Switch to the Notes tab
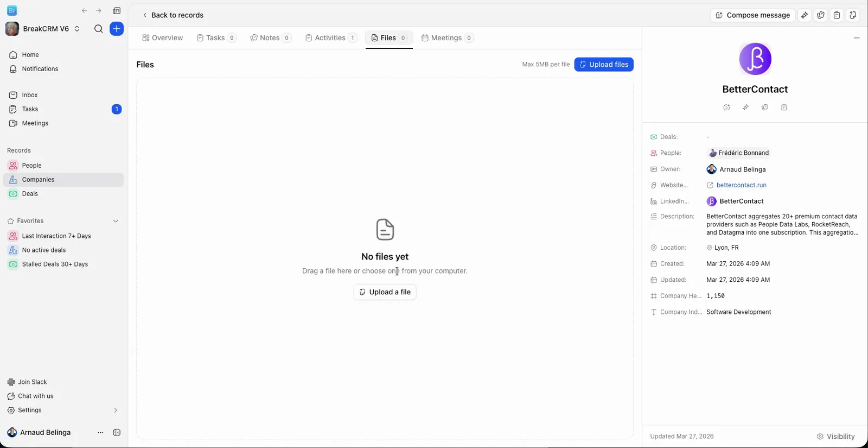The image size is (868, 448). coord(270,38)
